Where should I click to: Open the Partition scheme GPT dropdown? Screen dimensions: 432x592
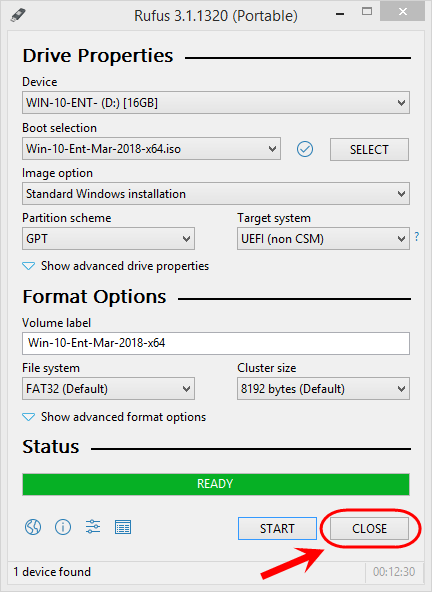[108, 239]
